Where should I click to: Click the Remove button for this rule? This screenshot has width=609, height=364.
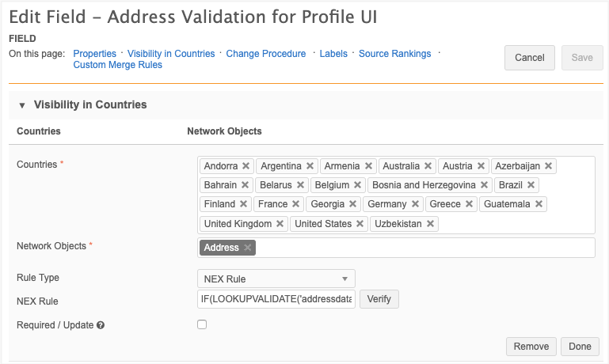[x=531, y=347]
